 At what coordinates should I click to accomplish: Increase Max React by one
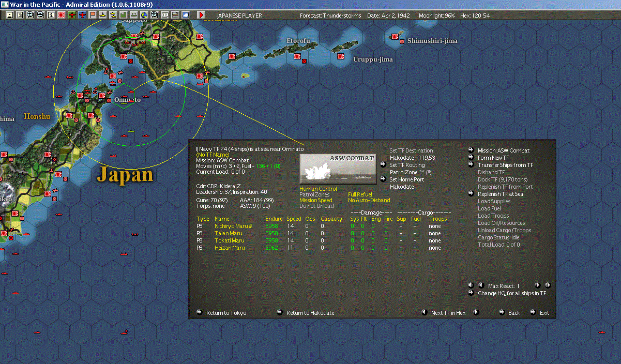coord(537,285)
